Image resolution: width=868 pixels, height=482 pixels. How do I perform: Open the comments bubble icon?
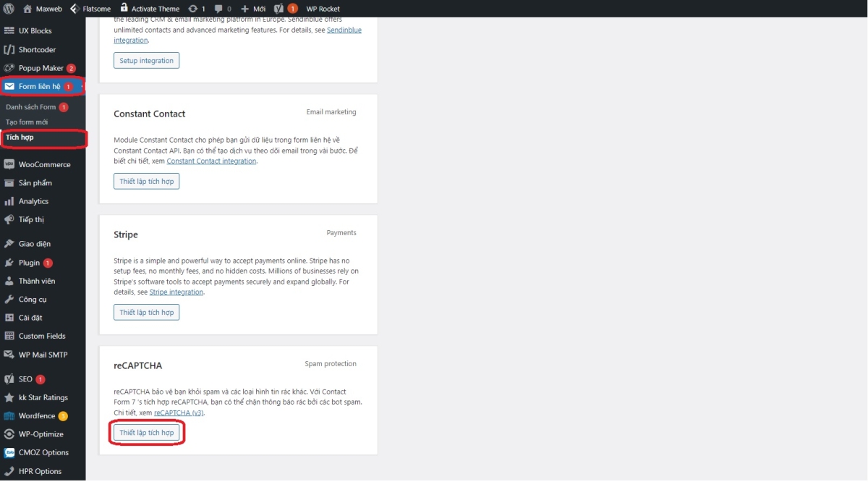218,9
